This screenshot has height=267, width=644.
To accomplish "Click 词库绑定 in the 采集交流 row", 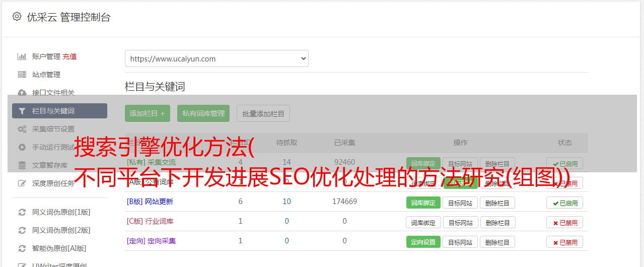I will tap(423, 163).
